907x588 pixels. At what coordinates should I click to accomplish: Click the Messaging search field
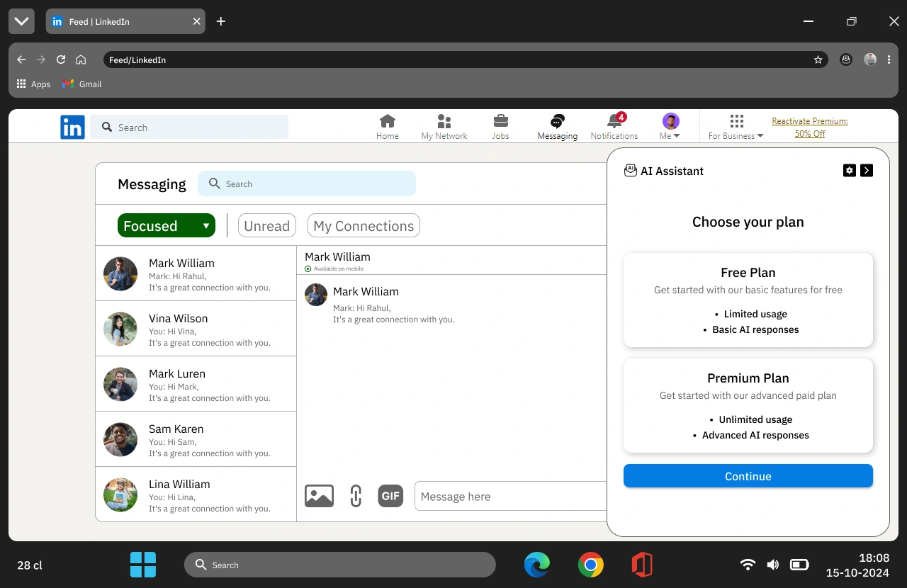click(x=307, y=183)
